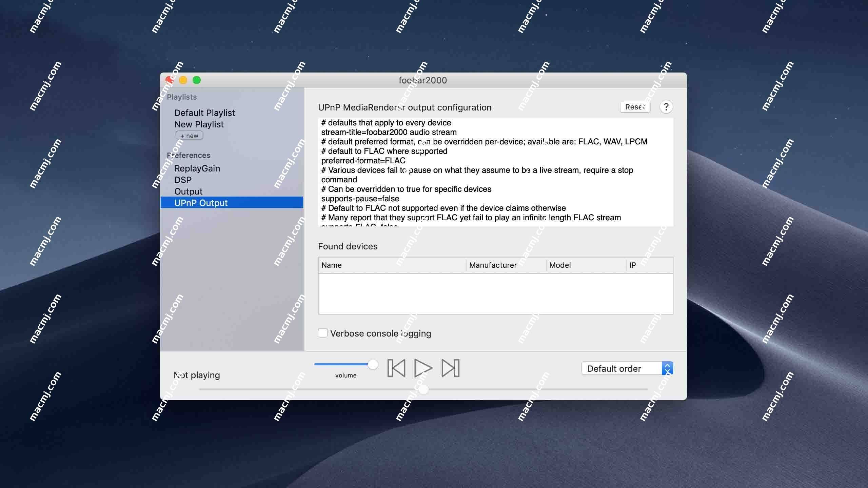The width and height of the screenshot is (868, 488).
Task: Click the 'preferred-format=FLAC' line
Action: point(363,161)
